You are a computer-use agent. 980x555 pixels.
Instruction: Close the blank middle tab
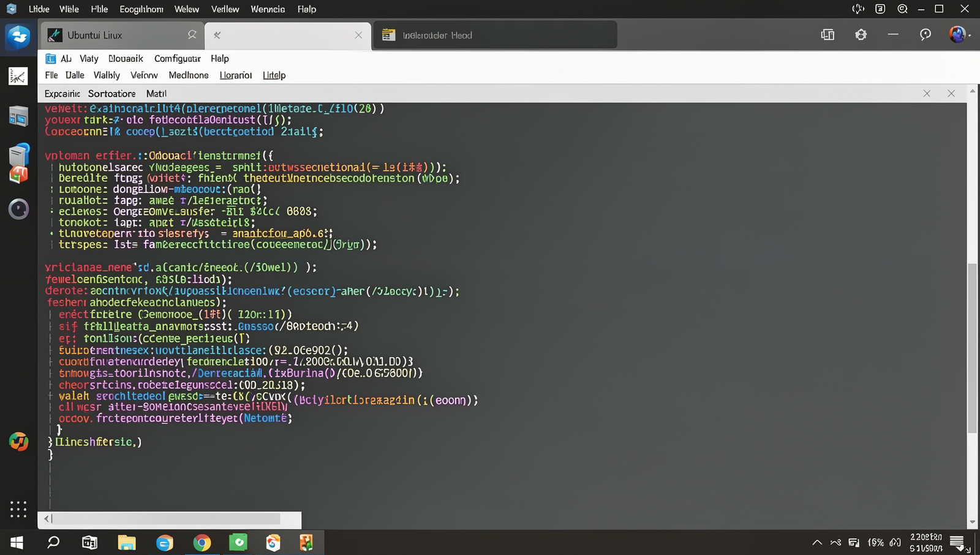tap(358, 36)
